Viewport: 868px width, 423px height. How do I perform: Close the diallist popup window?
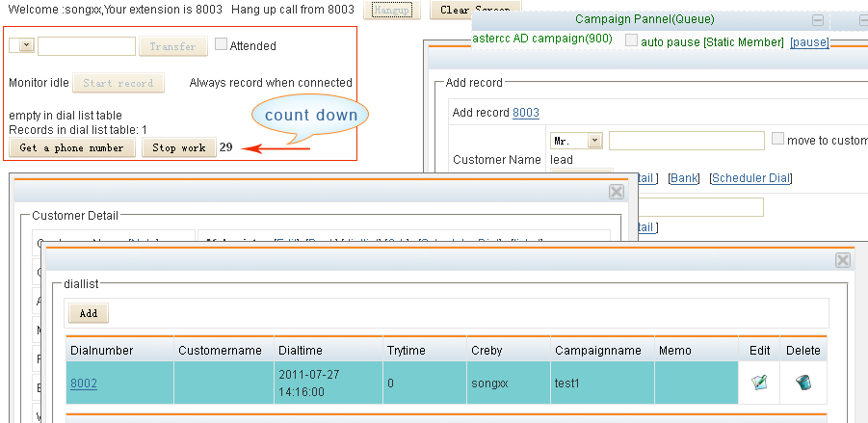click(842, 260)
